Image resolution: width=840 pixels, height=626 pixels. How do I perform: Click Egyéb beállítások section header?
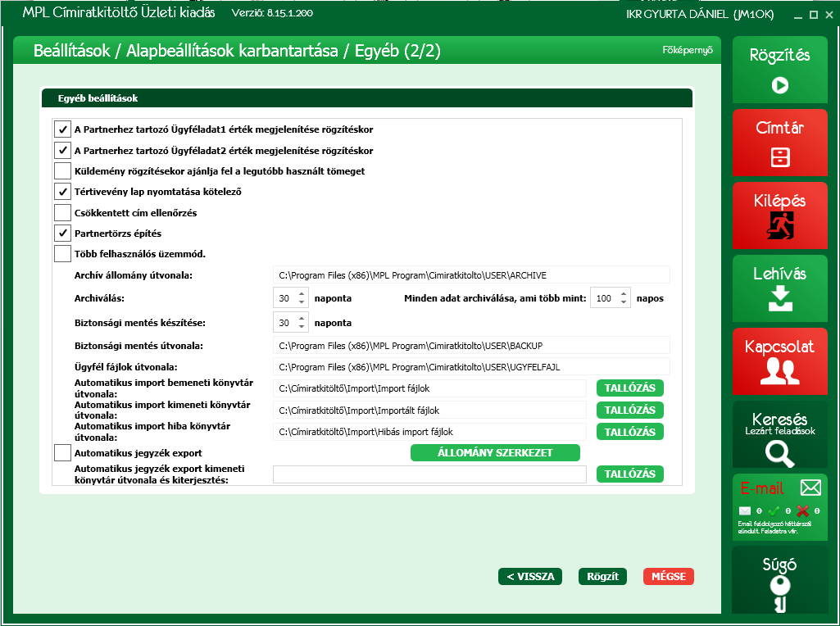[x=367, y=98]
